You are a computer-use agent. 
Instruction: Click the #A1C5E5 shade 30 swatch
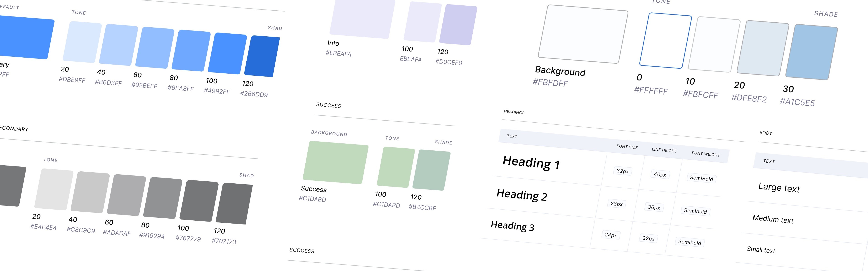[811, 52]
